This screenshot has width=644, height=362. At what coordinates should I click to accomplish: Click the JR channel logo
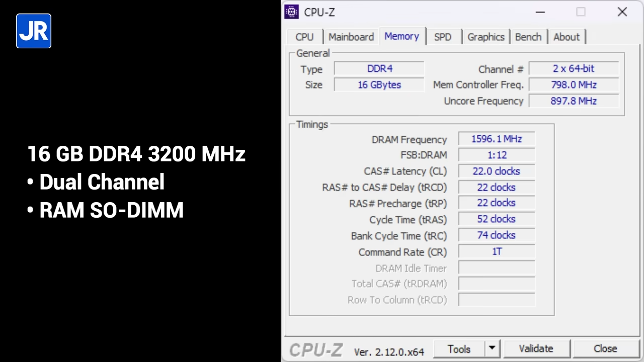[x=34, y=31]
